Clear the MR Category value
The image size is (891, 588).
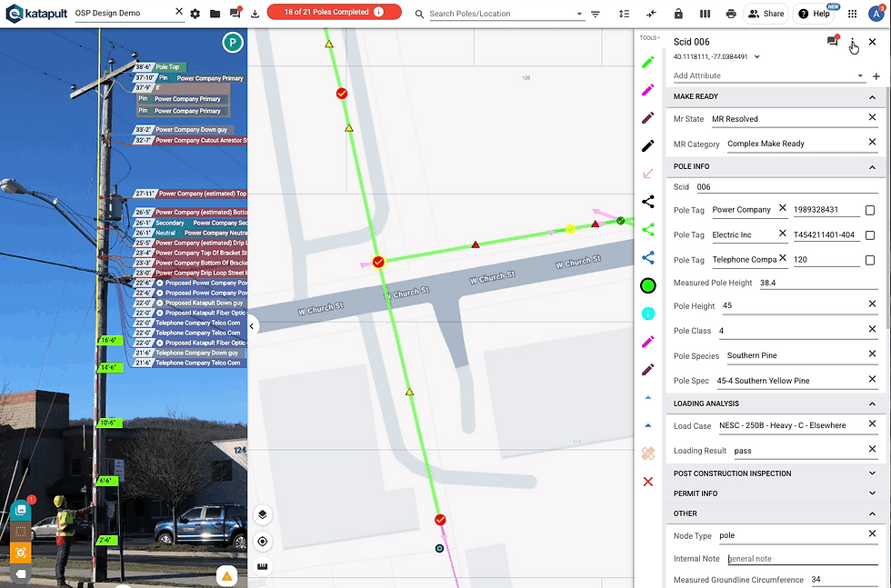872,142
